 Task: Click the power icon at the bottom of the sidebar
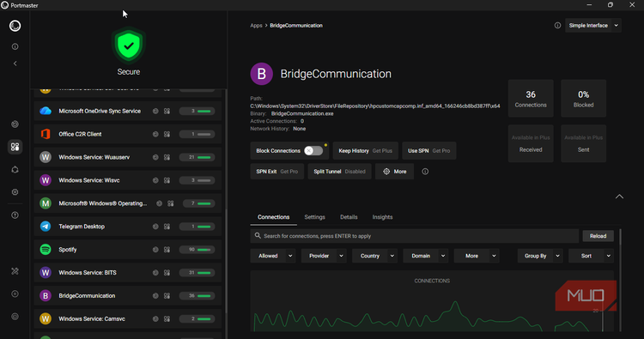[x=15, y=317]
